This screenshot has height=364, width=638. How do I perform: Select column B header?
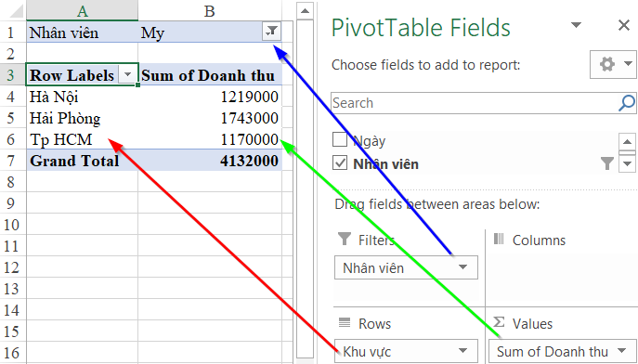click(x=210, y=11)
